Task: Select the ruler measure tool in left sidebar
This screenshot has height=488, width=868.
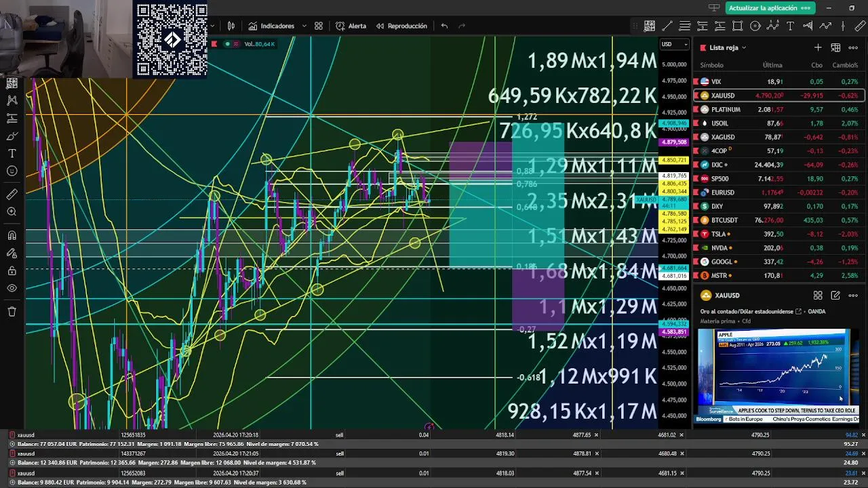Action: point(12,195)
